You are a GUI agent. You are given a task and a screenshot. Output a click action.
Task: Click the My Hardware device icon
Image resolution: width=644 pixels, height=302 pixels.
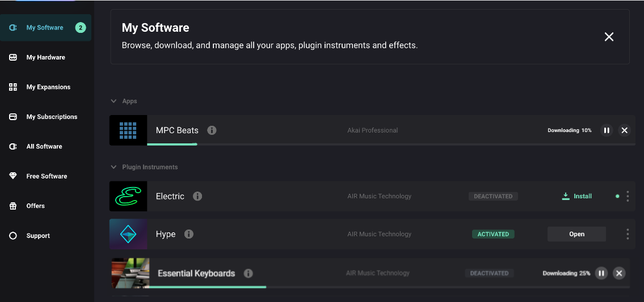(12, 57)
